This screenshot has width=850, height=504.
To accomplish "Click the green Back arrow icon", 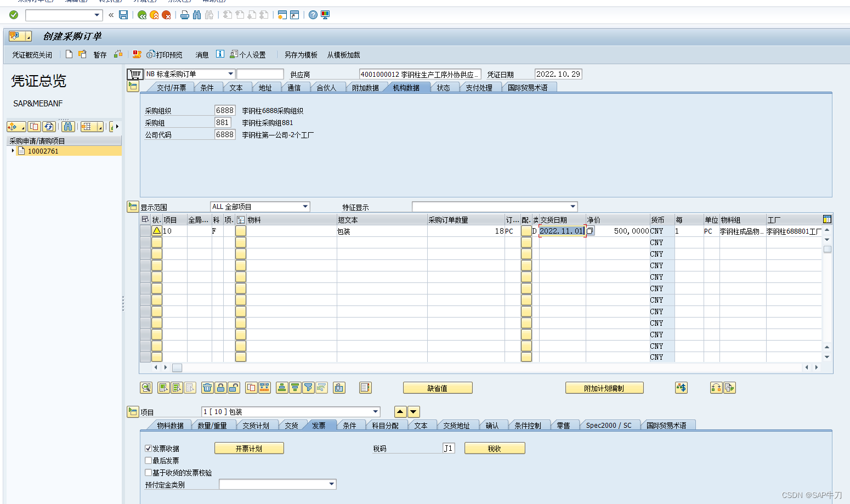I will pos(142,15).
